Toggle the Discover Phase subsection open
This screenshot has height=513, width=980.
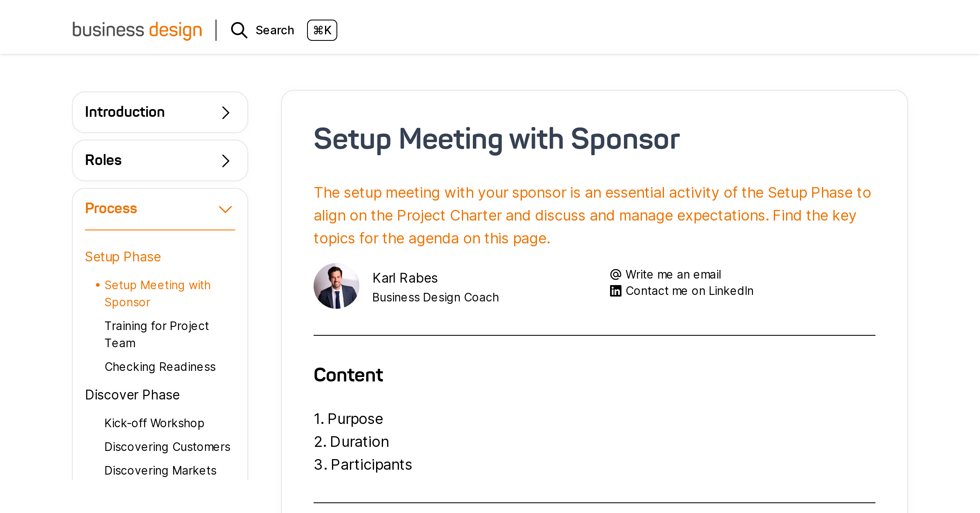click(x=132, y=395)
